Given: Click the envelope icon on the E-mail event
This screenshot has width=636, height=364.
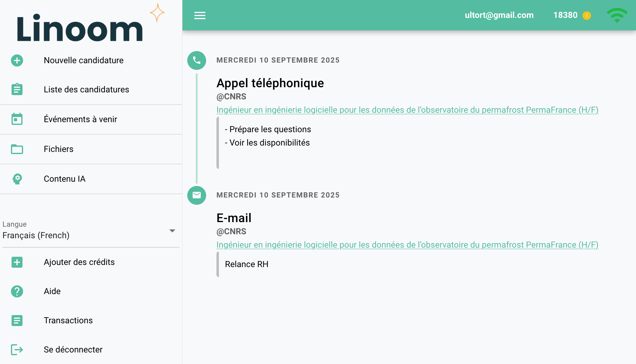Looking at the screenshot, I should coord(196,196).
